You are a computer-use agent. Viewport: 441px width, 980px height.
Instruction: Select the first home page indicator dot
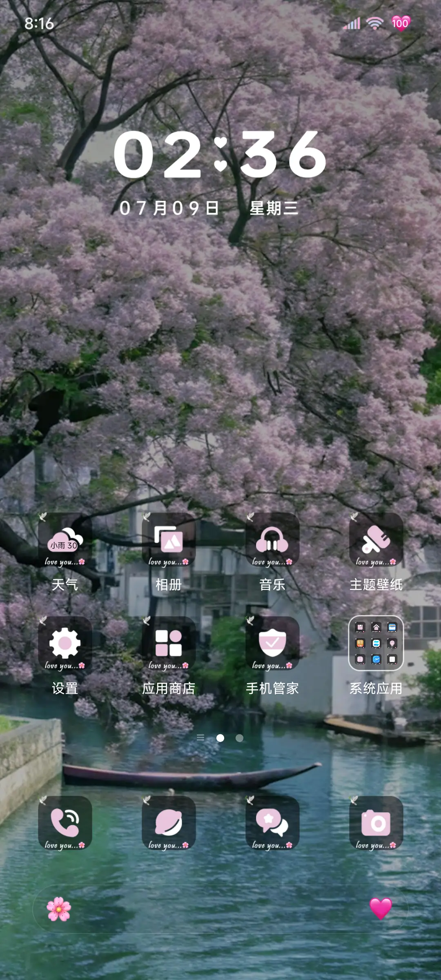[x=220, y=738]
